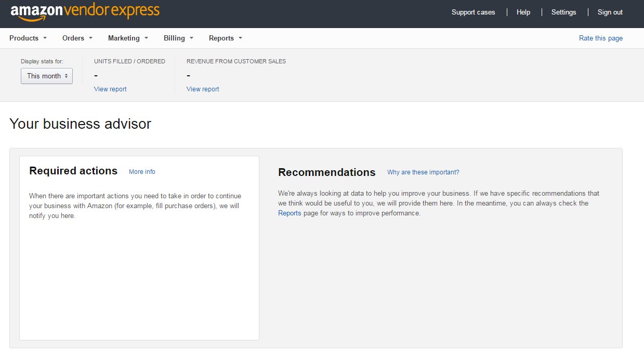This screenshot has width=644, height=354.
Task: Open the Products menu
Action: [x=28, y=38]
